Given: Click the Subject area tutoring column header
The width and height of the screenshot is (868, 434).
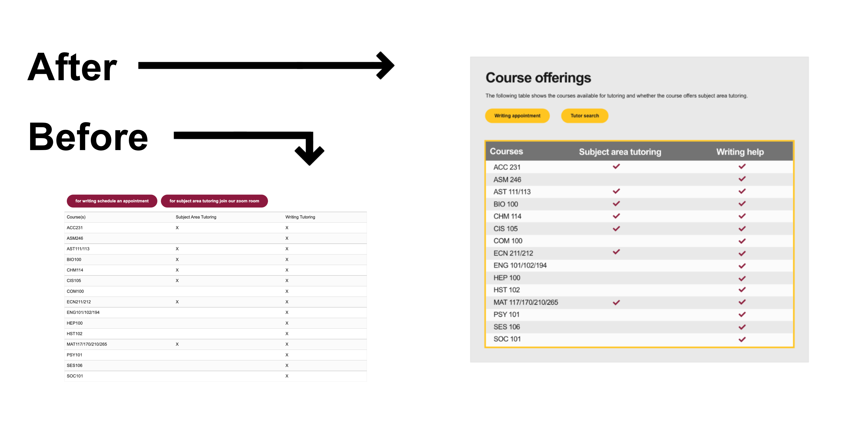Looking at the screenshot, I should (620, 152).
